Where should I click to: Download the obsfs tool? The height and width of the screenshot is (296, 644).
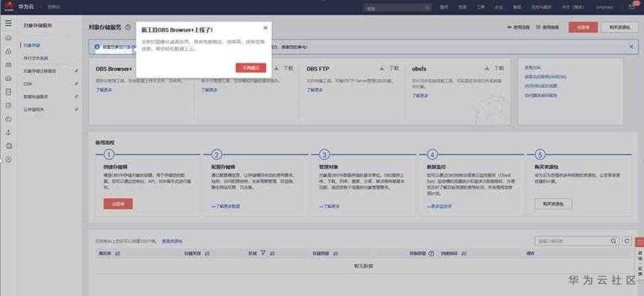pyautogui.click(x=494, y=68)
